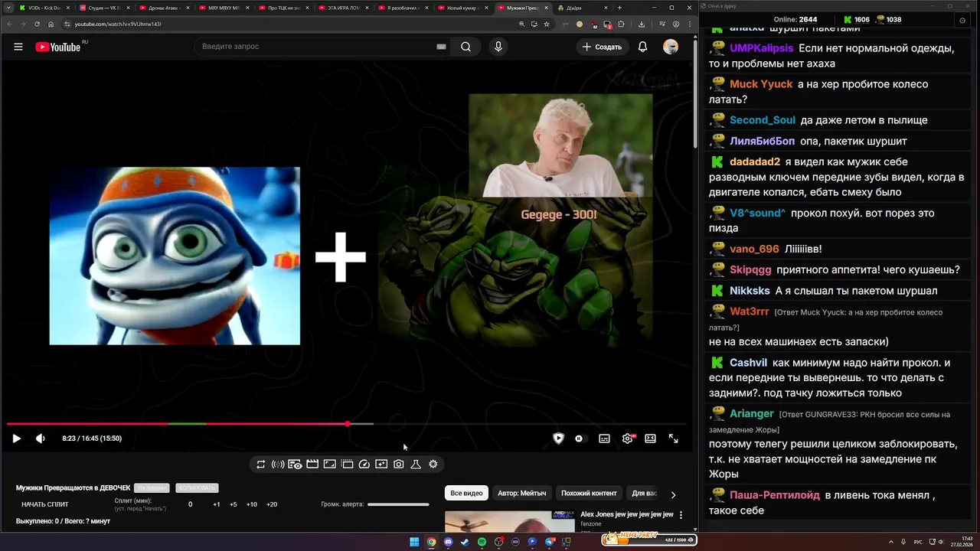980x551 pixels.
Task: Click the screen-with-eye icon in enhancer toolbar
Action: (x=295, y=464)
